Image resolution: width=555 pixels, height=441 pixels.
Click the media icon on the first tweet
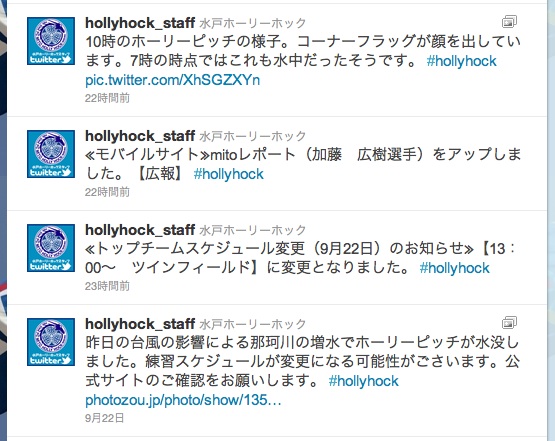509,22
